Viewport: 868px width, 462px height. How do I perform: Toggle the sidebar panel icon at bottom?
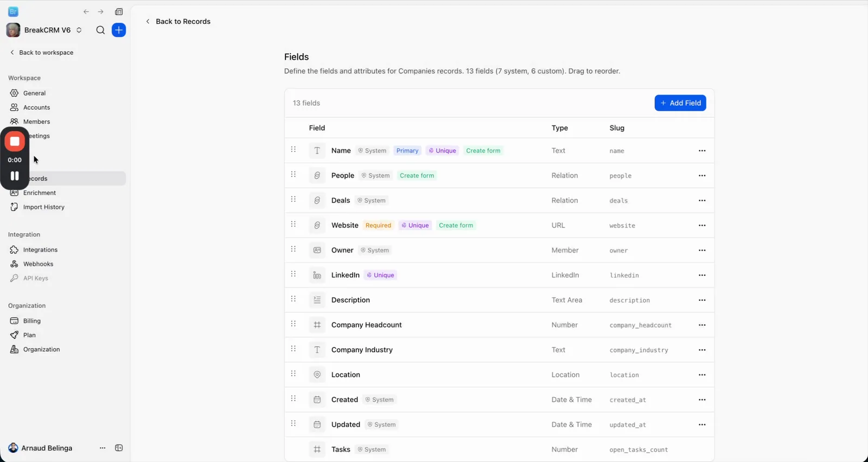pyautogui.click(x=119, y=448)
